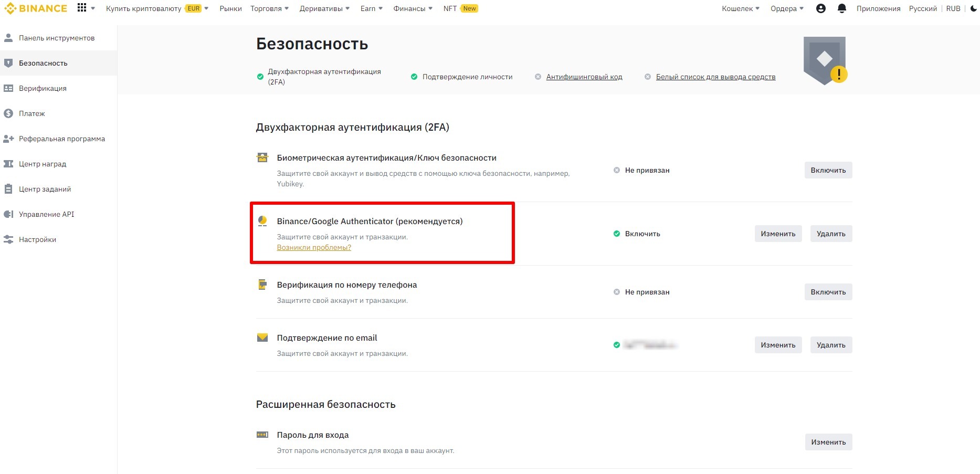Expand the Кошелек dropdown
980x474 pixels.
pyautogui.click(x=740, y=8)
